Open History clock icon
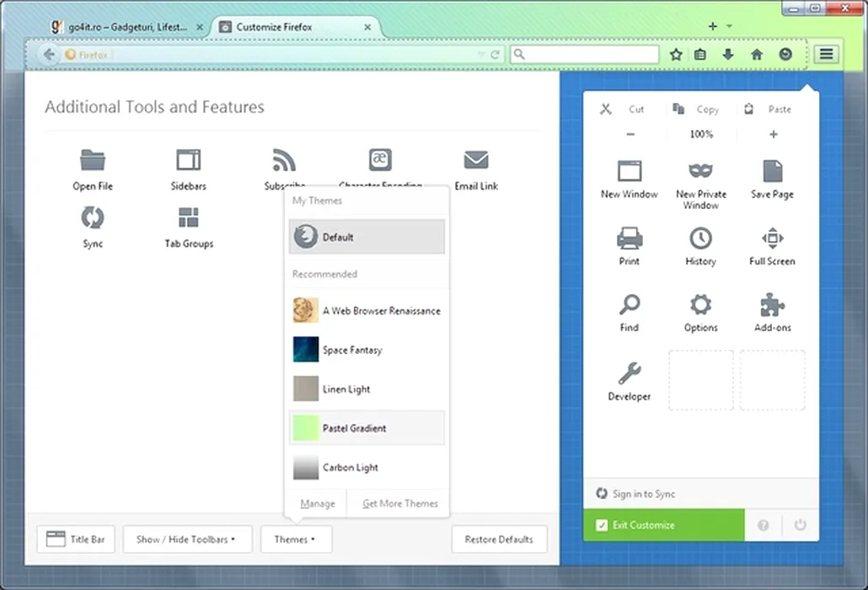 [701, 239]
